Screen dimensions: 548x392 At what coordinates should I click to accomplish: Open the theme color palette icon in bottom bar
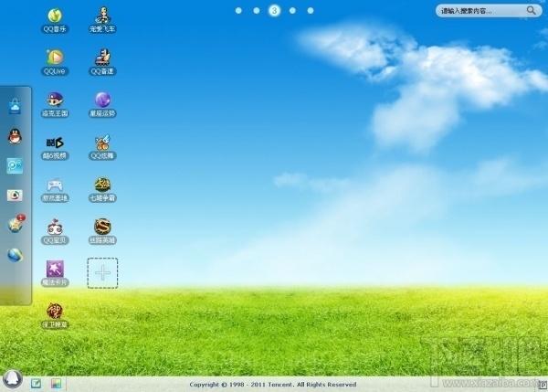(56, 383)
